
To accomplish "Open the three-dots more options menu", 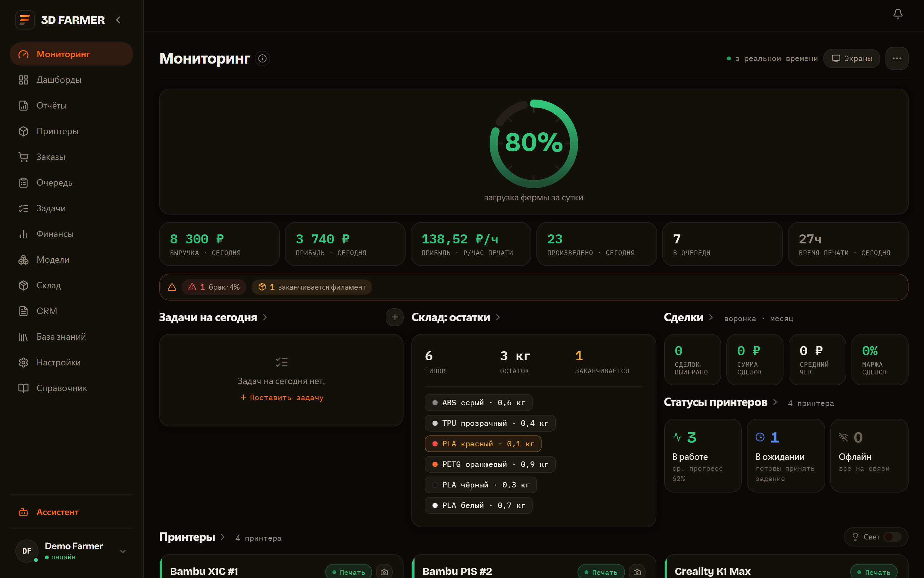I will (897, 58).
